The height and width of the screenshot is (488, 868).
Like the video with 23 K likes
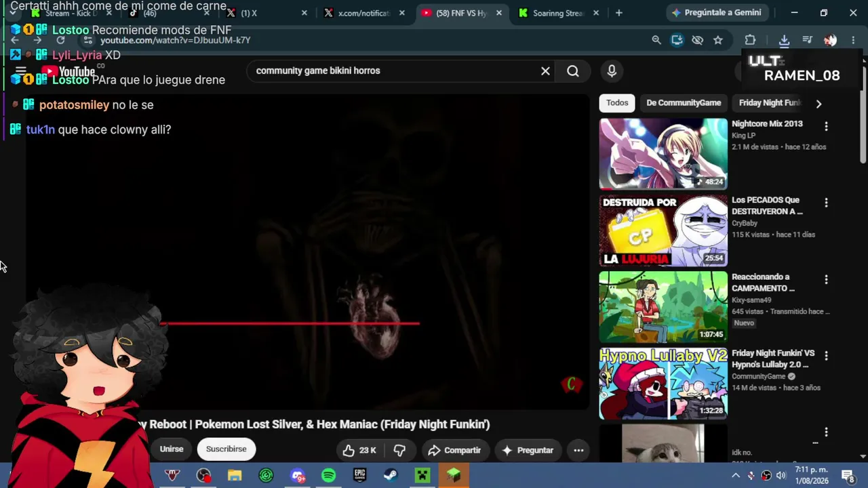(x=359, y=450)
